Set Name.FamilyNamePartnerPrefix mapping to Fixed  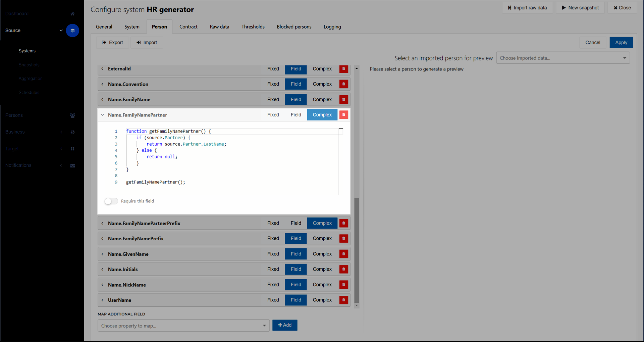coord(273,223)
